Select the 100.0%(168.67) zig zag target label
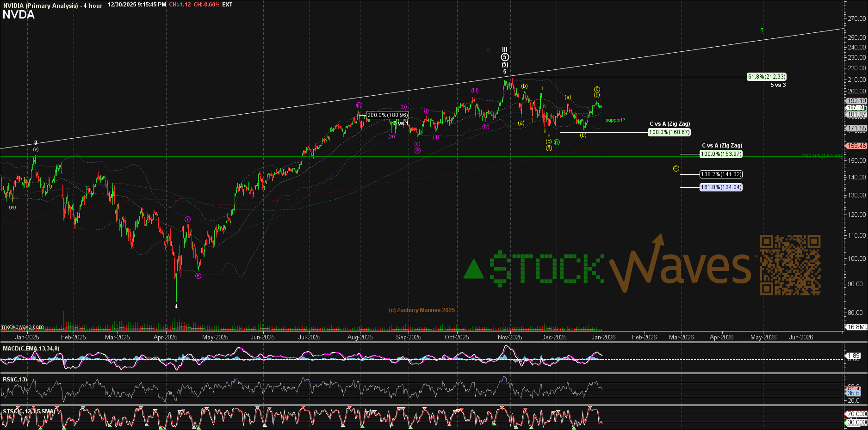 pos(669,132)
